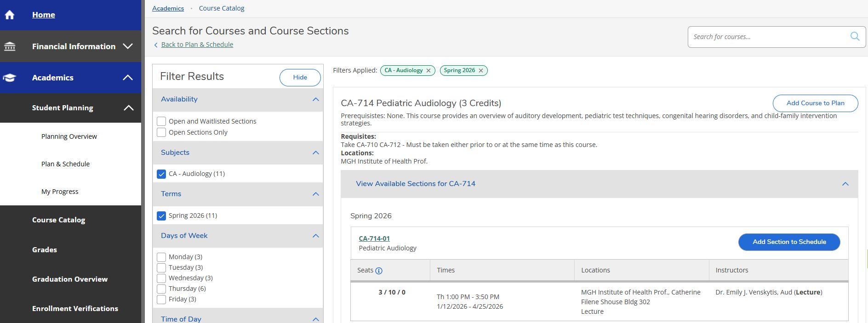Click the Search for courses field
Image resolution: width=868 pixels, height=323 pixels.
tap(768, 37)
